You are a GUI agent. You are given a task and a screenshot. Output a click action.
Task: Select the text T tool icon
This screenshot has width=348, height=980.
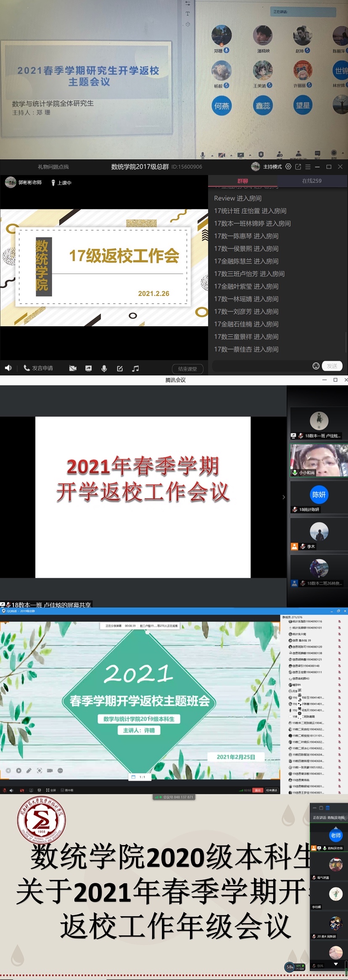coord(187,13)
